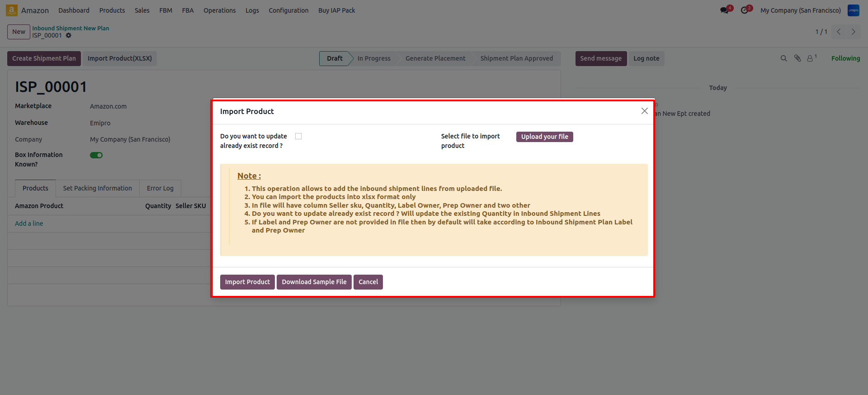
Task: Open the followers person icon
Action: point(810,58)
